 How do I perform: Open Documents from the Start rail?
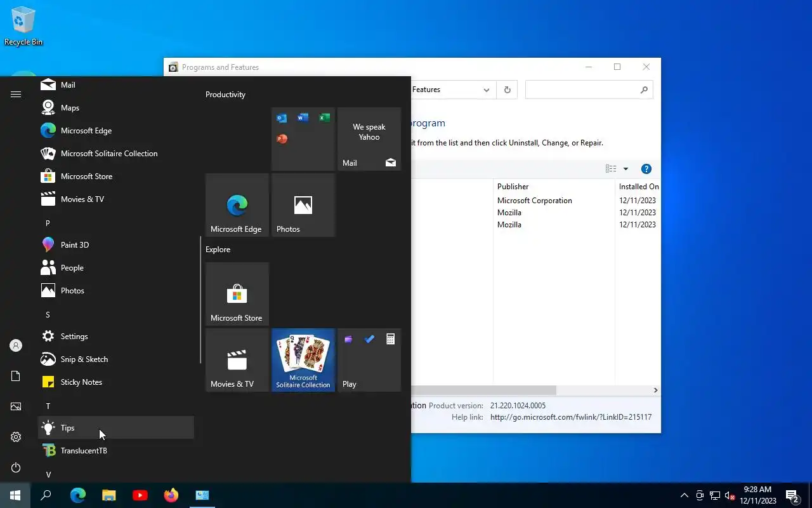pyautogui.click(x=16, y=376)
